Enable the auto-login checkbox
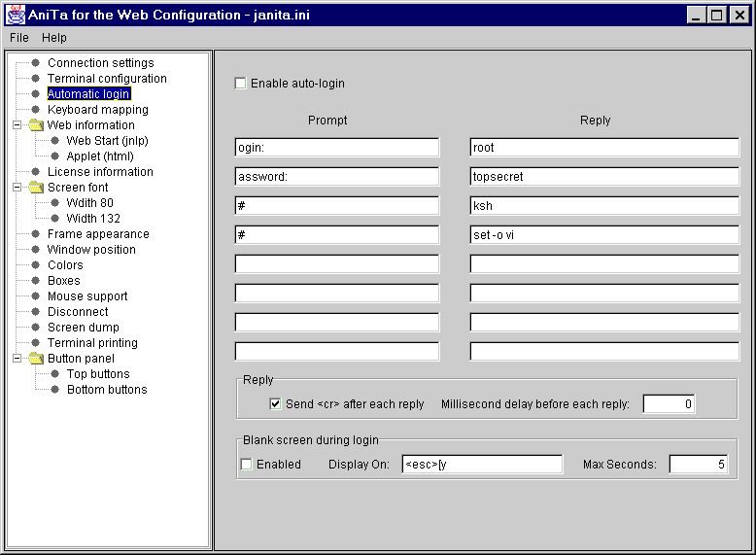The width and height of the screenshot is (756, 555). (x=240, y=84)
